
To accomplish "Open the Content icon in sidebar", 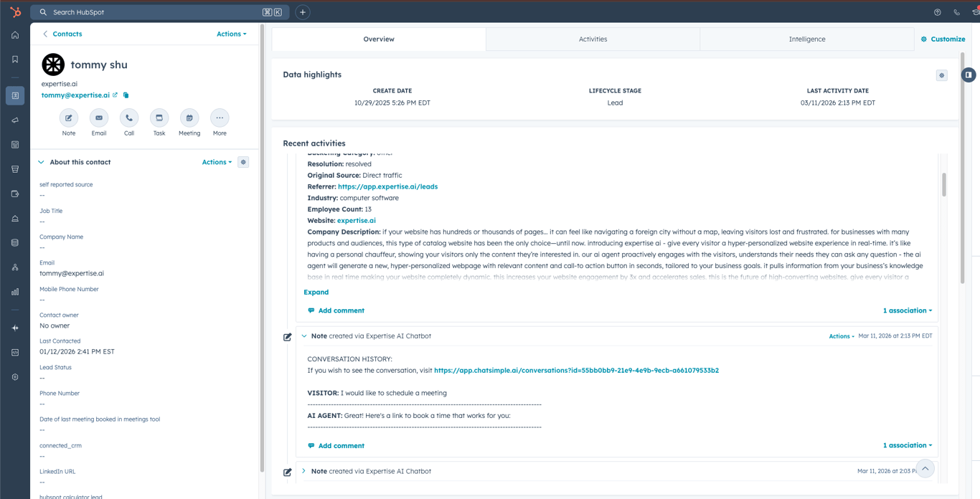I will [x=15, y=145].
